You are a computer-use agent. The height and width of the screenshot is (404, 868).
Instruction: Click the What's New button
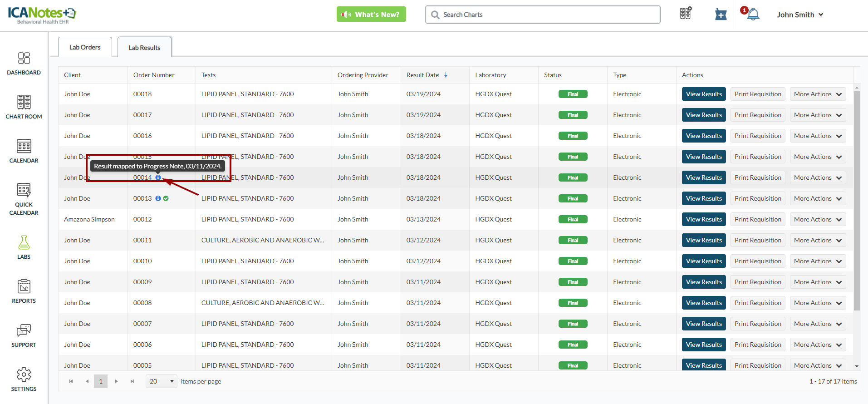371,15
